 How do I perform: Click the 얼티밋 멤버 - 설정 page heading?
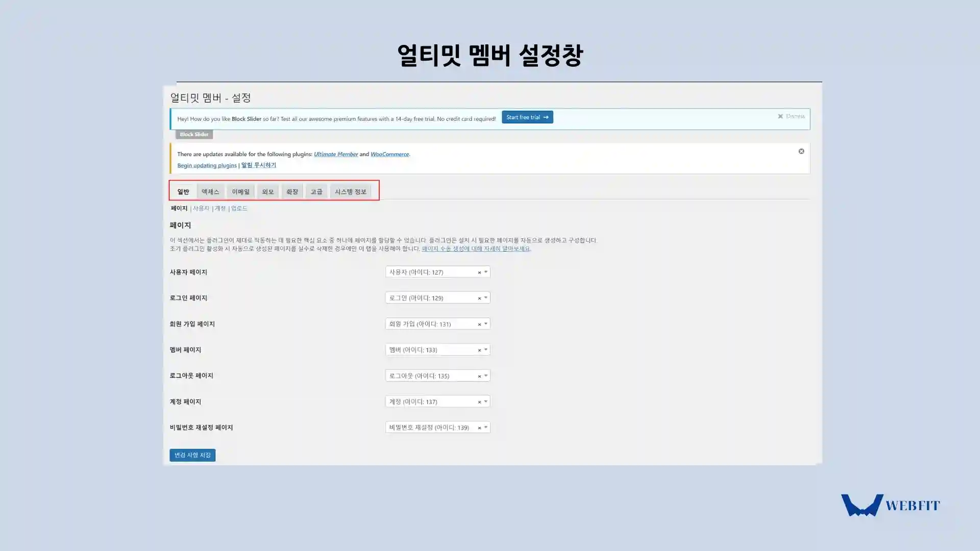coord(210,97)
